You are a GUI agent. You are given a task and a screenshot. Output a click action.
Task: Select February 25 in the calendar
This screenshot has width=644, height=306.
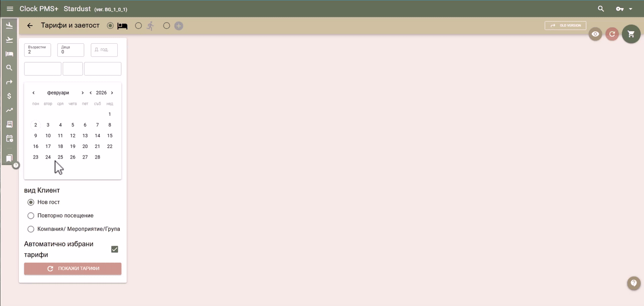(60, 157)
